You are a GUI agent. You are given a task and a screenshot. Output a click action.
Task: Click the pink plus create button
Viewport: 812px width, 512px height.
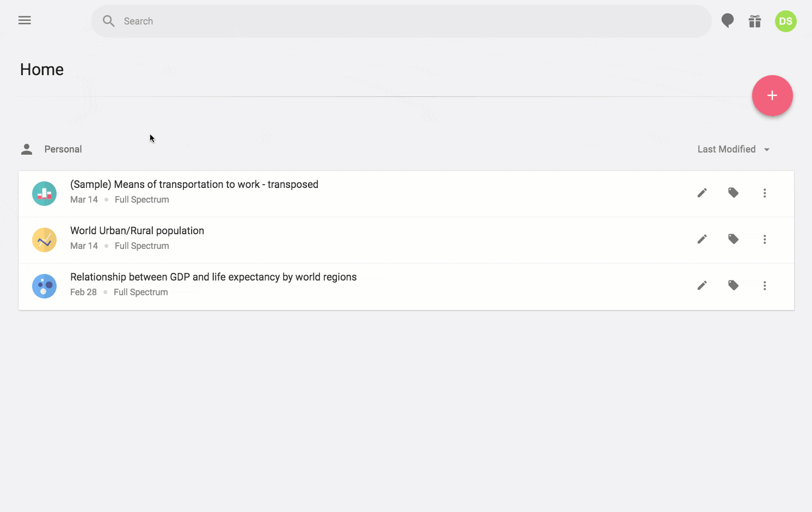click(x=772, y=96)
